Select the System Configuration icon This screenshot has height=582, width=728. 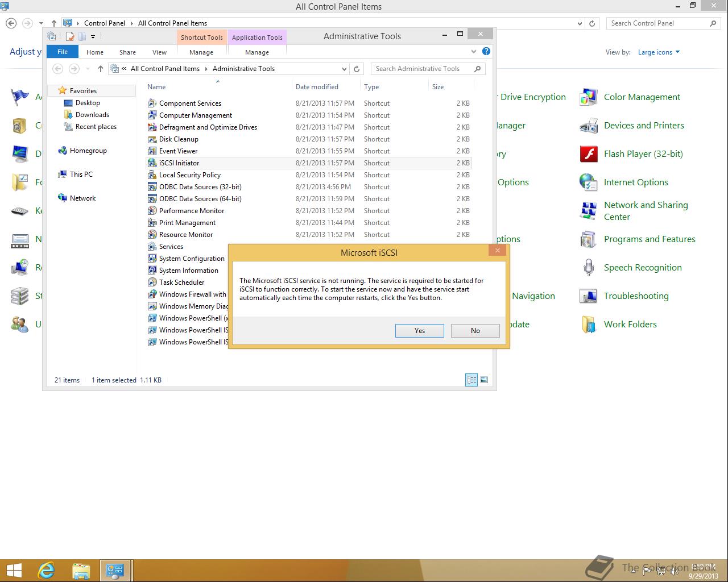click(x=152, y=259)
